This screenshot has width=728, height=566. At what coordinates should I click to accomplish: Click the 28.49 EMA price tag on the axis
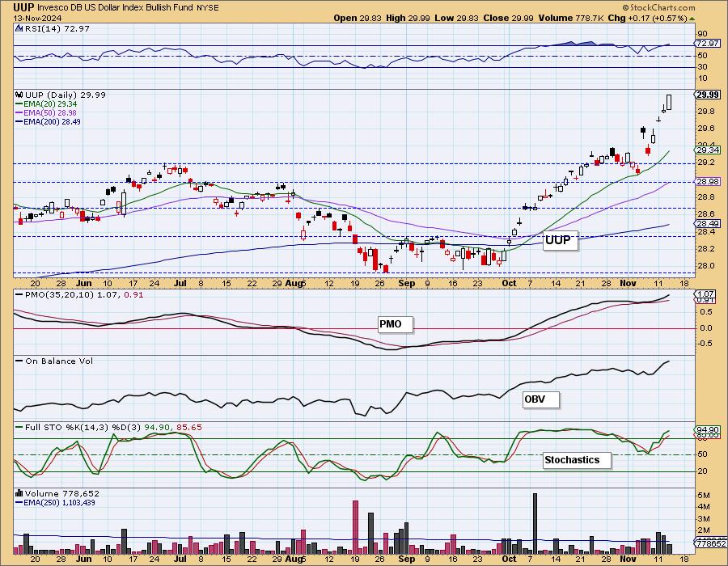(707, 224)
